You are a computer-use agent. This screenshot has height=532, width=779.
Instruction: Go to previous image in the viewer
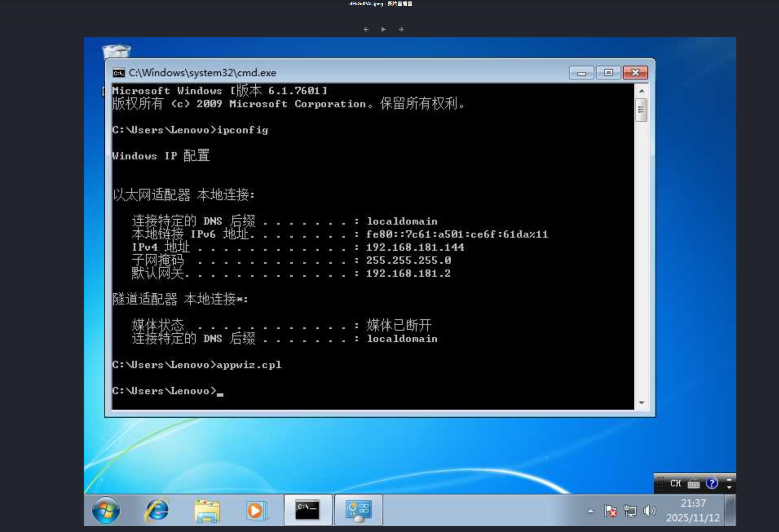366,29
